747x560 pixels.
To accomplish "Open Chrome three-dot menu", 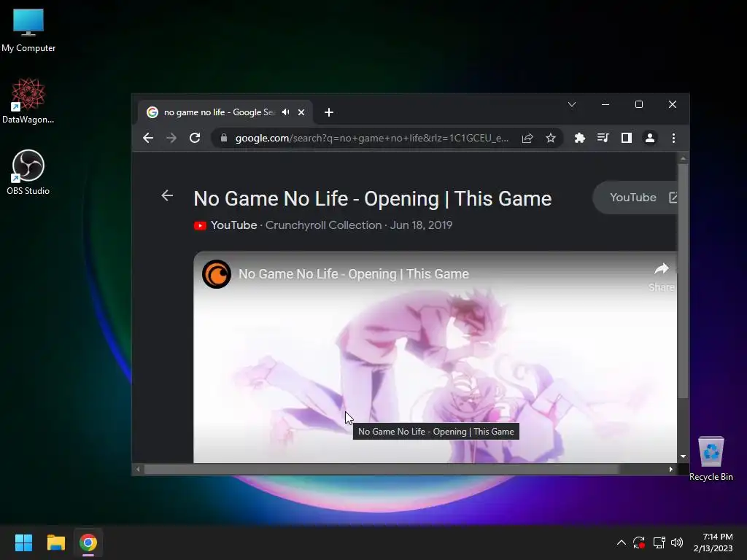I will pyautogui.click(x=673, y=138).
